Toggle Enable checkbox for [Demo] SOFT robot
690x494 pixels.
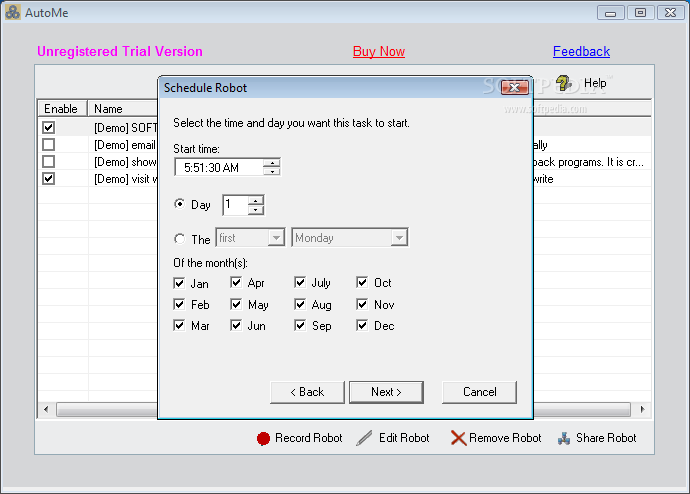(x=48, y=128)
